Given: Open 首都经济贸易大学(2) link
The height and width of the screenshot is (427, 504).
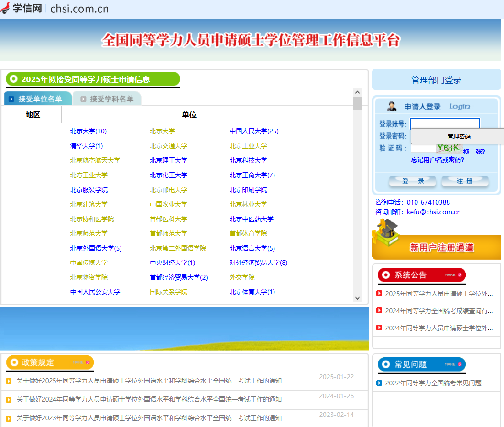Looking at the screenshot, I should click(179, 277).
